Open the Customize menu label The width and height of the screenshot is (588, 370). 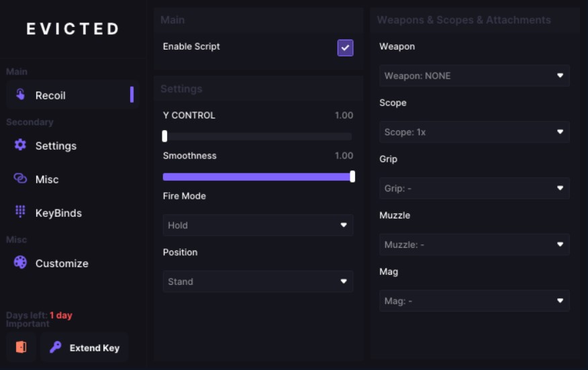pos(62,263)
